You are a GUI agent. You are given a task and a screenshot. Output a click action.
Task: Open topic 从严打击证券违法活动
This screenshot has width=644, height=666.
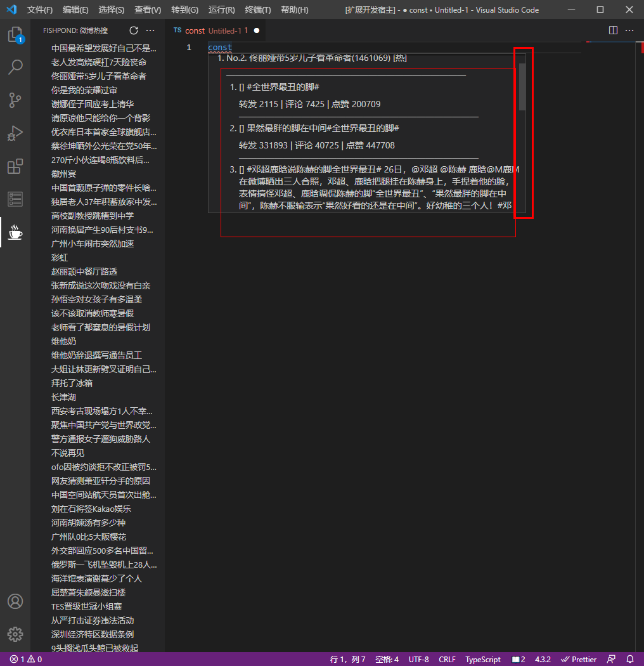(93, 620)
